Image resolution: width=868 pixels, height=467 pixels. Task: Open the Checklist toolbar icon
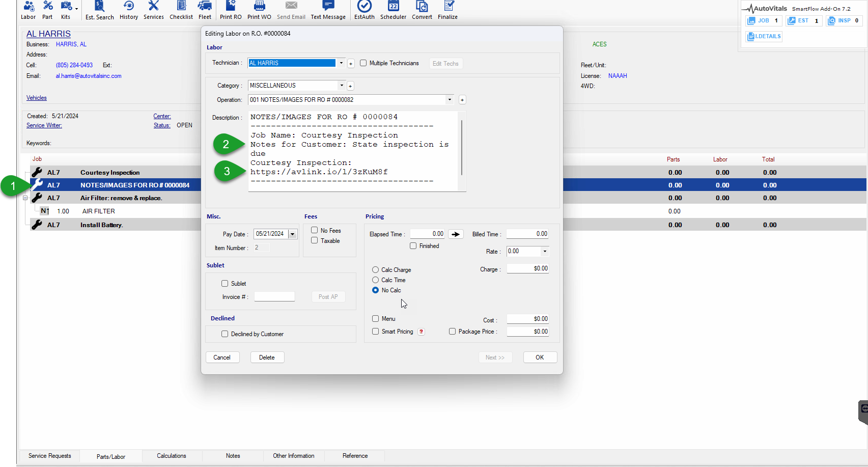(181, 10)
